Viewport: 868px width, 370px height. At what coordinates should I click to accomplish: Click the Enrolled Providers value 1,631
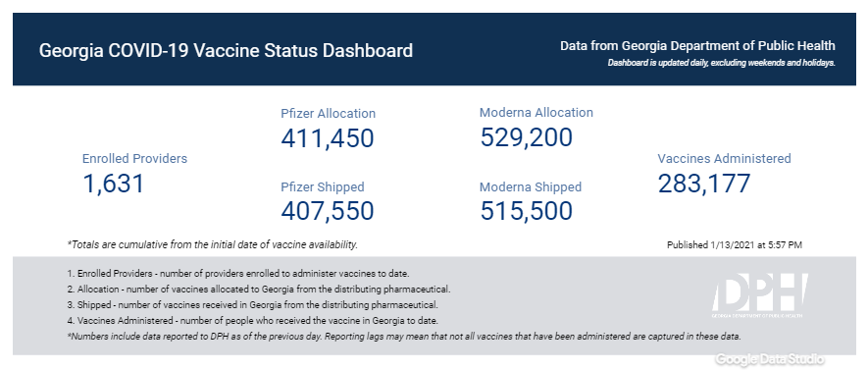pyautogui.click(x=114, y=184)
